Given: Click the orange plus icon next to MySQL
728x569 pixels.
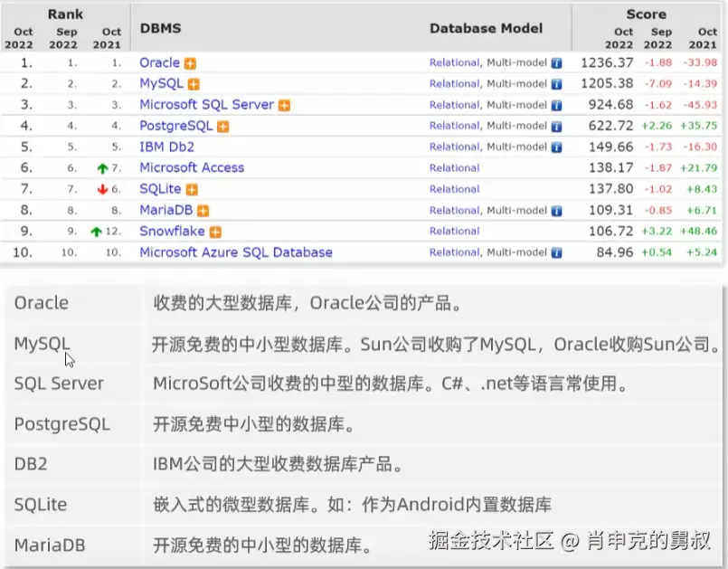Looking at the screenshot, I should pyautogui.click(x=194, y=84).
